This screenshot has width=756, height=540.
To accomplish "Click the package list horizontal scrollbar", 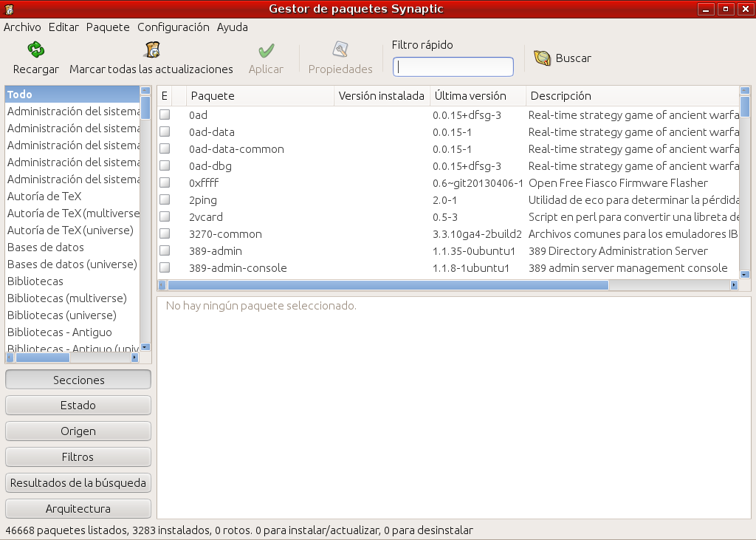I will pos(388,285).
